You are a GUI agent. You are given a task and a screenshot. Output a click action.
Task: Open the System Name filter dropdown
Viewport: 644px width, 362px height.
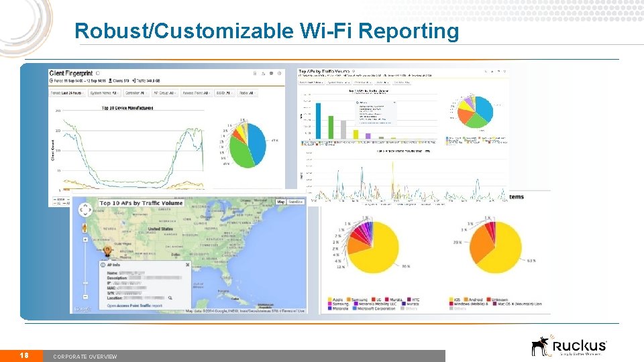point(104,93)
